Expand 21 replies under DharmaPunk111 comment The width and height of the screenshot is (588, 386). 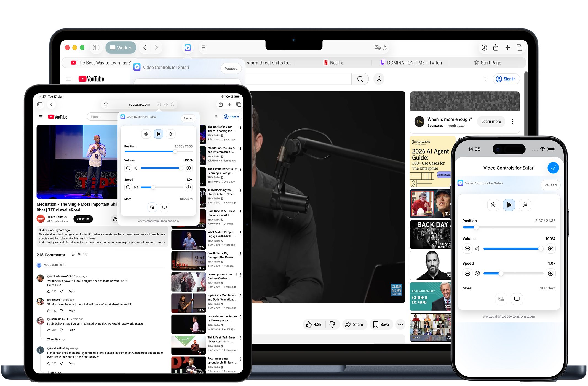click(56, 339)
